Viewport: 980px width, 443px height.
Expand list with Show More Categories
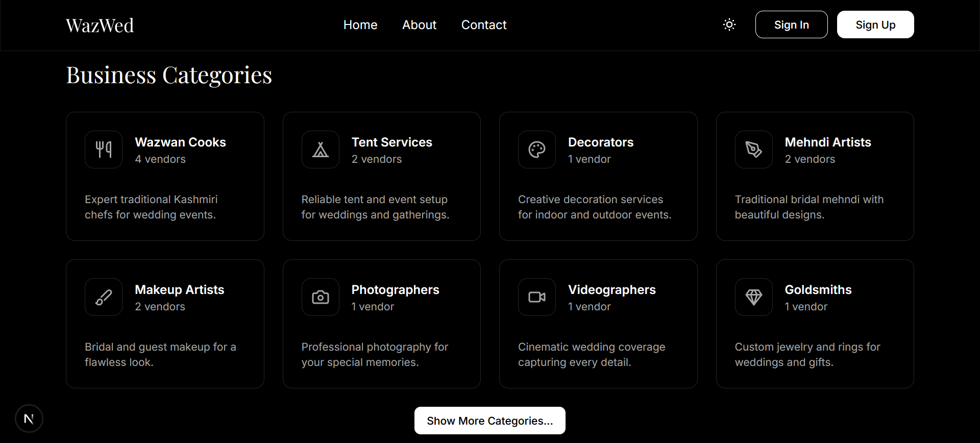(x=490, y=421)
